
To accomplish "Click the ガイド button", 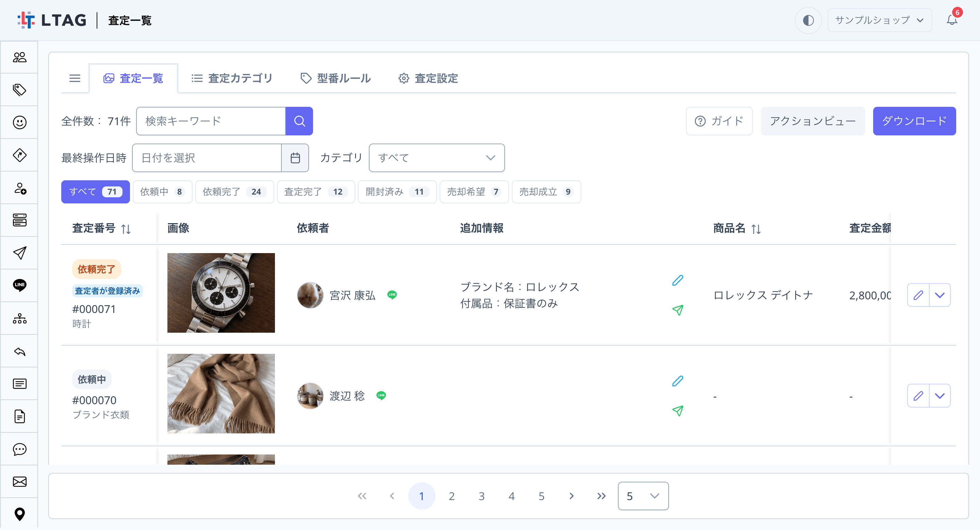I will click(719, 121).
